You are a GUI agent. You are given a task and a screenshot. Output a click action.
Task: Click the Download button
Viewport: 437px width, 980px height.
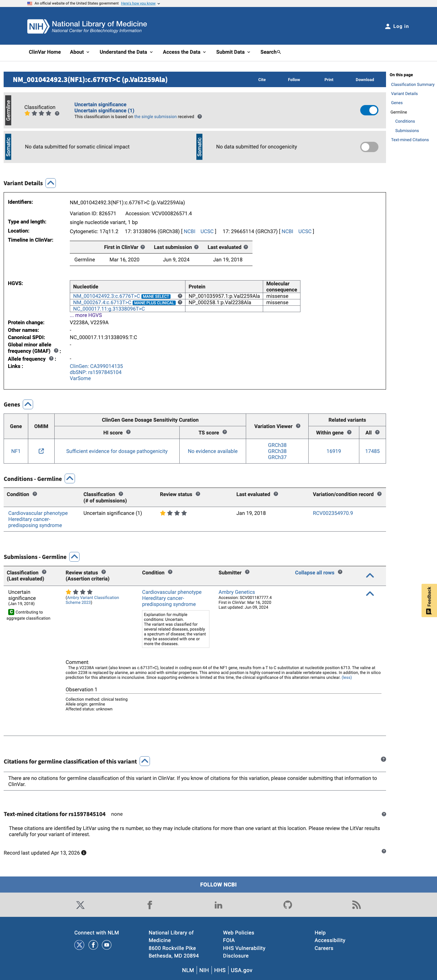365,80
